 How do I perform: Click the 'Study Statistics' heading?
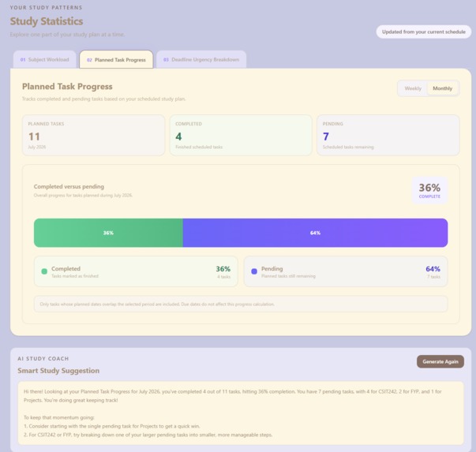pos(47,21)
